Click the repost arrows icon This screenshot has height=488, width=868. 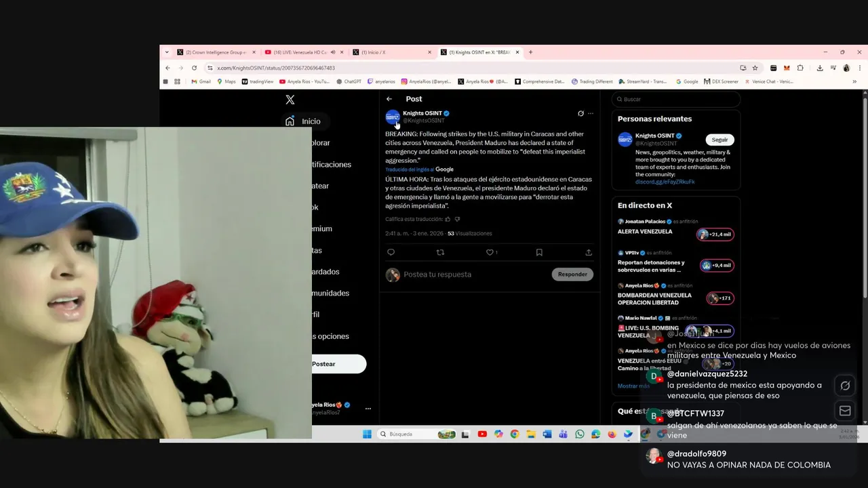(x=440, y=252)
